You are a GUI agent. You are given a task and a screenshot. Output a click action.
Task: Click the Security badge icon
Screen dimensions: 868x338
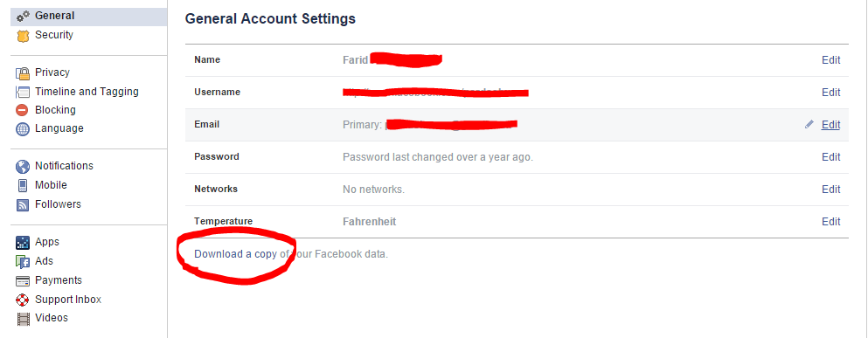pyautogui.click(x=23, y=36)
